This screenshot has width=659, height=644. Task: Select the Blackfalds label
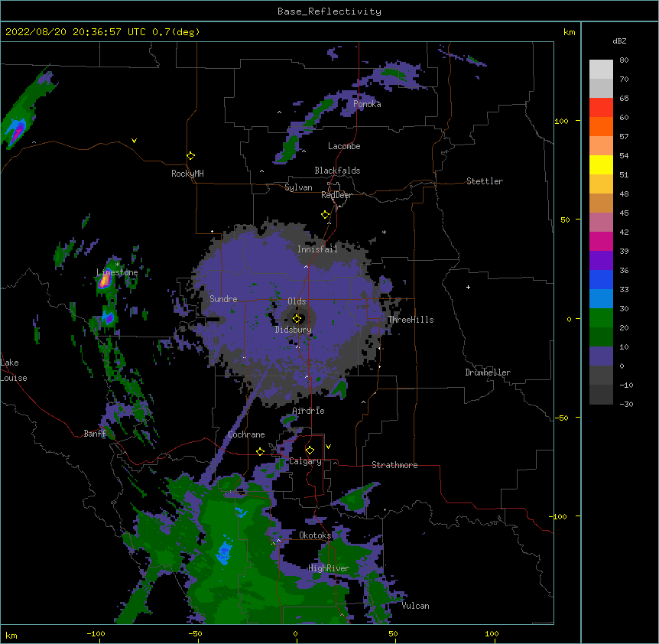[337, 171]
